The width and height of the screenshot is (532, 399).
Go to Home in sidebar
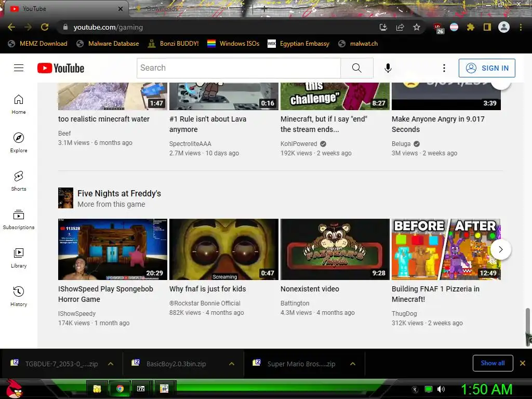19,104
